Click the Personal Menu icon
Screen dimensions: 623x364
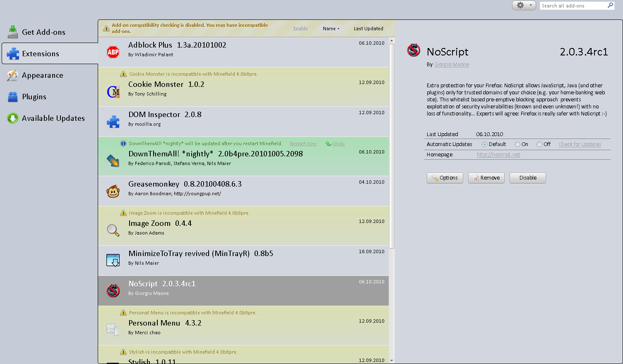click(x=113, y=330)
